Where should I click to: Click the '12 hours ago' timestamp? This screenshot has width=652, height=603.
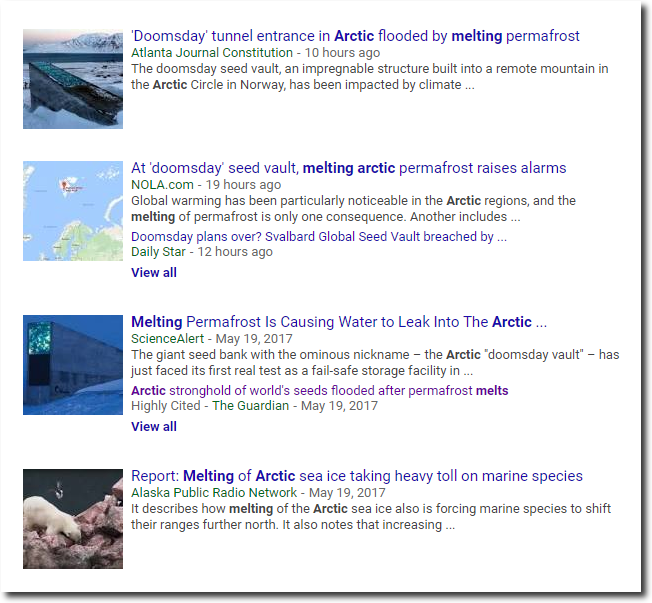[235, 252]
